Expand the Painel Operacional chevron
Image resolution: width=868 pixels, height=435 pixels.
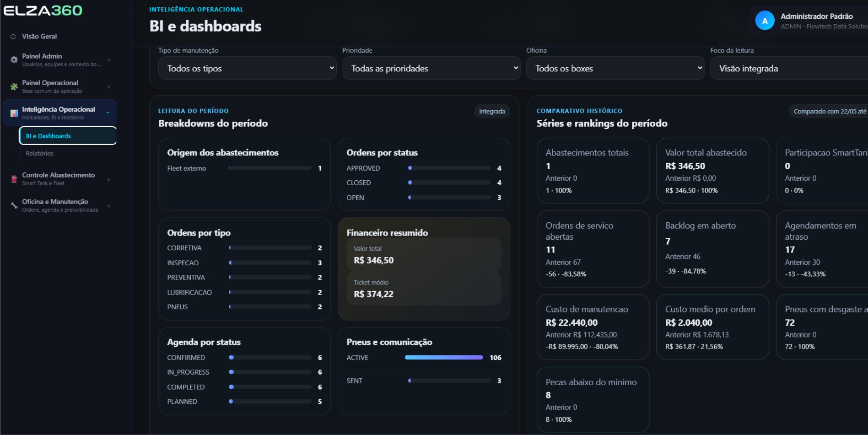108,87
